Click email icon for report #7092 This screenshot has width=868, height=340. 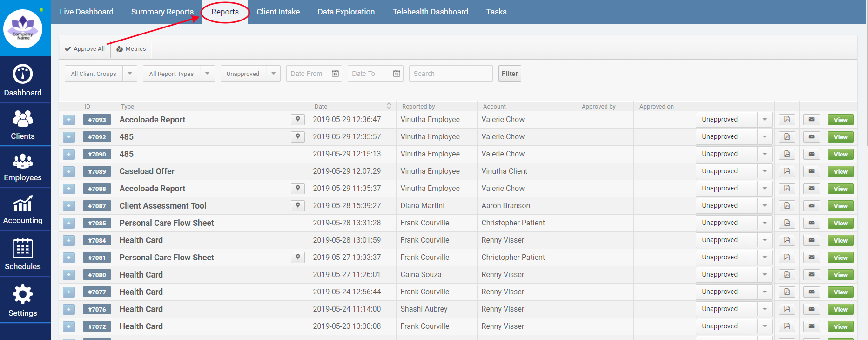pyautogui.click(x=811, y=137)
